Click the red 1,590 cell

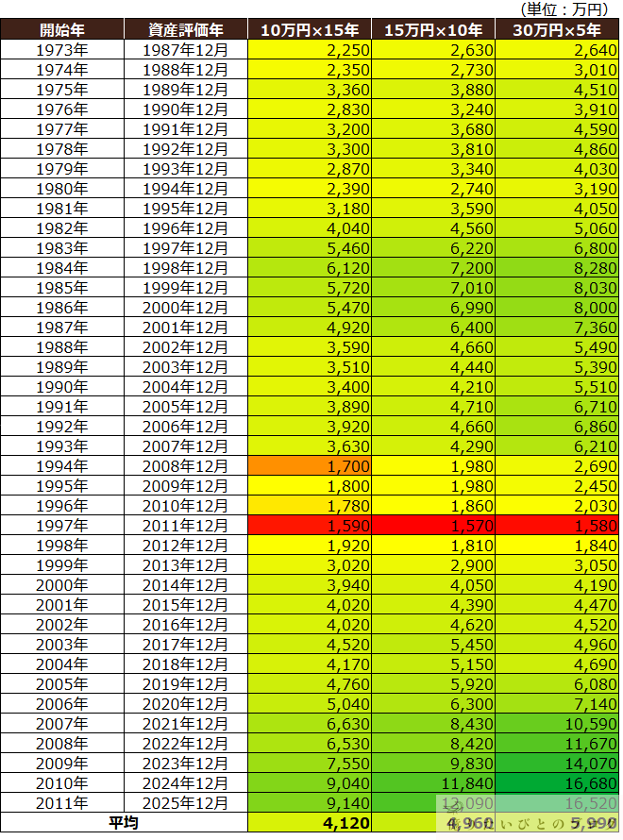click(310, 525)
